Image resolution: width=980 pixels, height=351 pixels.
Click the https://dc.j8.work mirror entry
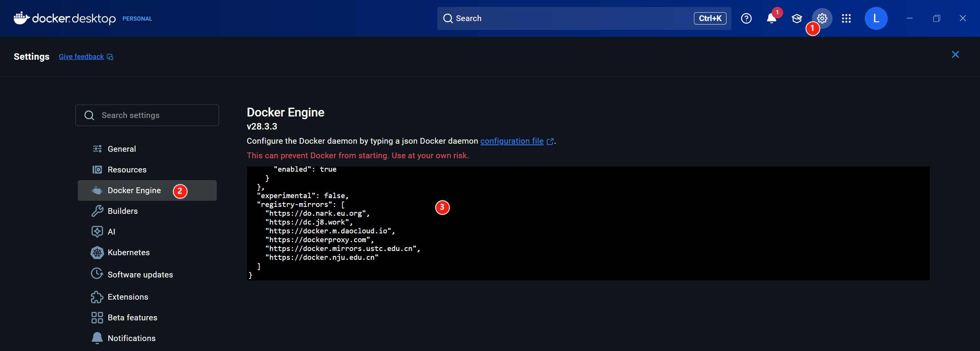click(309, 222)
